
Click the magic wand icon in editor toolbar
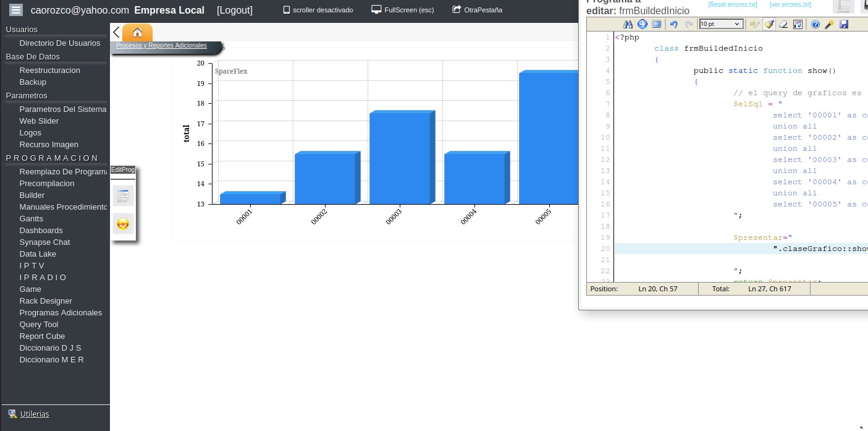point(829,24)
